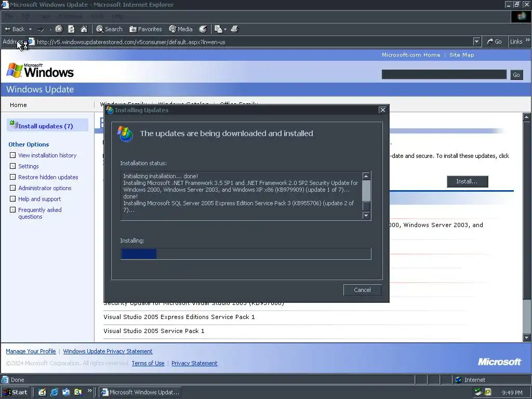Open View installation history link
The width and height of the screenshot is (532, 399).
[x=47, y=155]
